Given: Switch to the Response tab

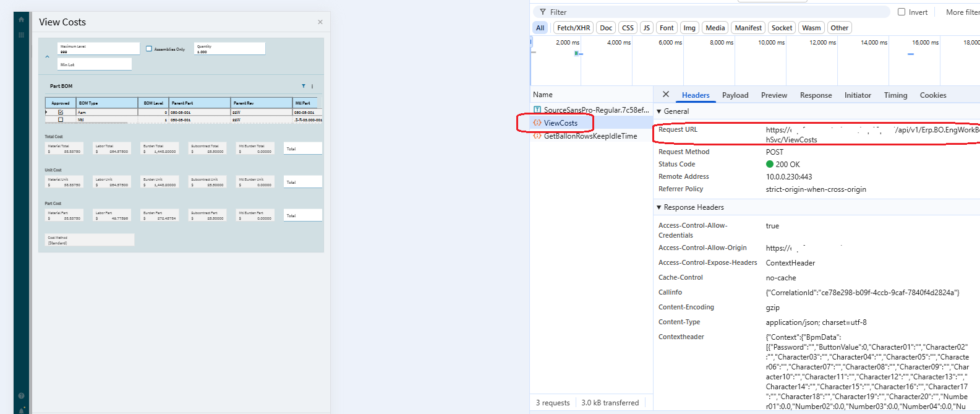Looking at the screenshot, I should point(816,95).
